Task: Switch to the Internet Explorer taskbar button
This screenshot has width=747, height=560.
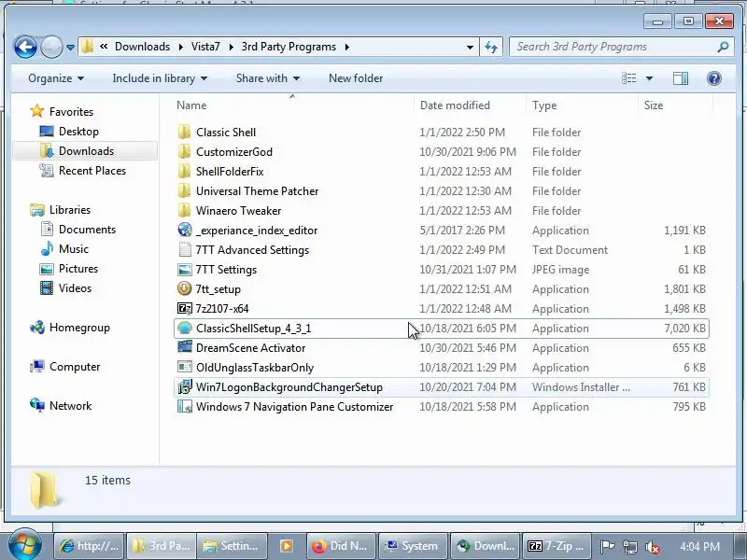Action: 89,546
